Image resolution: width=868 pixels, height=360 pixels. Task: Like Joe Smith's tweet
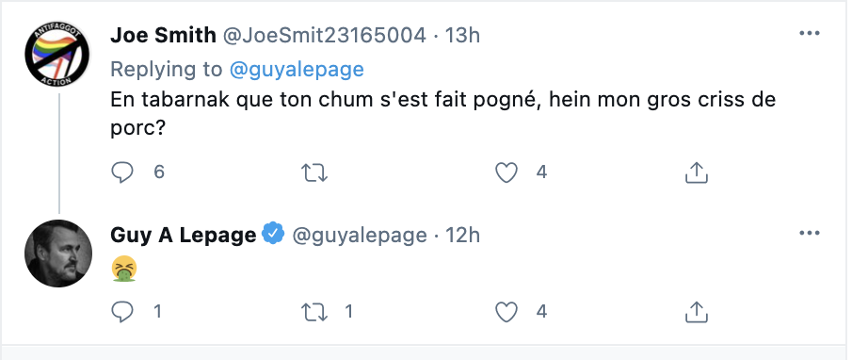[506, 172]
